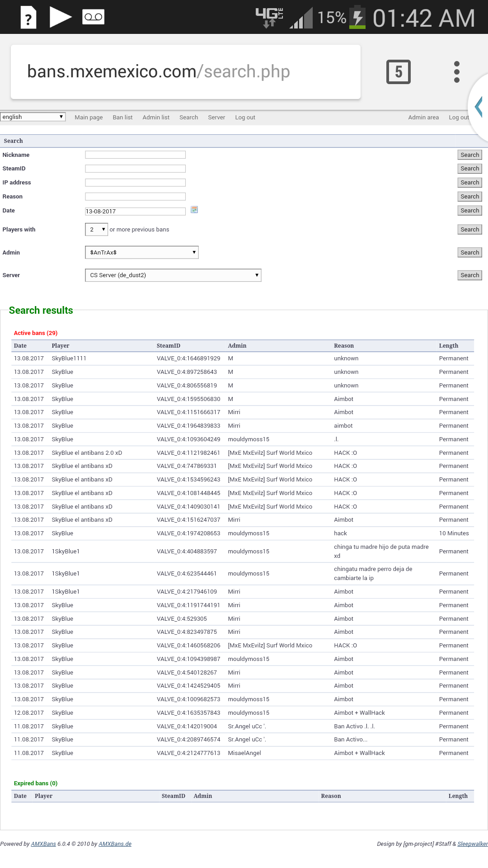The image size is (488, 868).
Task: Open the Server dropdown CS Server (de_dust2)
Action: click(174, 275)
